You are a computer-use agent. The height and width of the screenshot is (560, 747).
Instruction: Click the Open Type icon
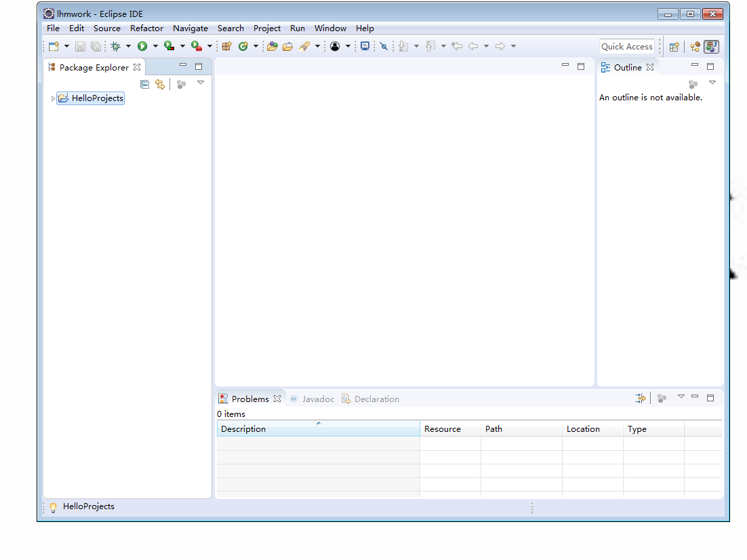click(272, 46)
